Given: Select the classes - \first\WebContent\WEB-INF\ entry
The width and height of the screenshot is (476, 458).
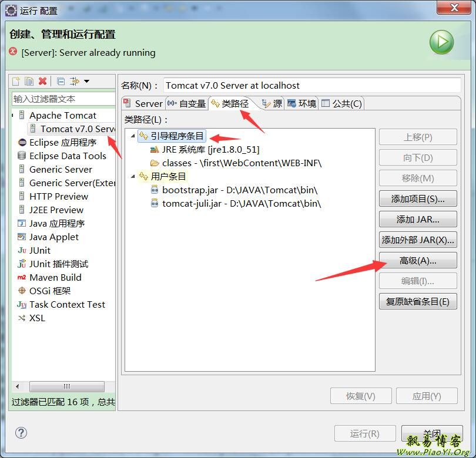Looking at the screenshot, I should (x=236, y=163).
